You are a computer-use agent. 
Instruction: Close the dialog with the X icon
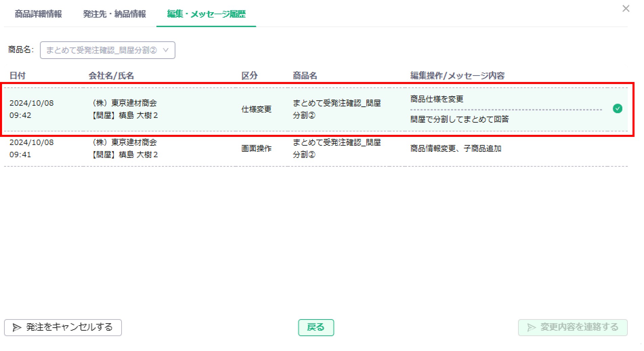[x=626, y=8]
